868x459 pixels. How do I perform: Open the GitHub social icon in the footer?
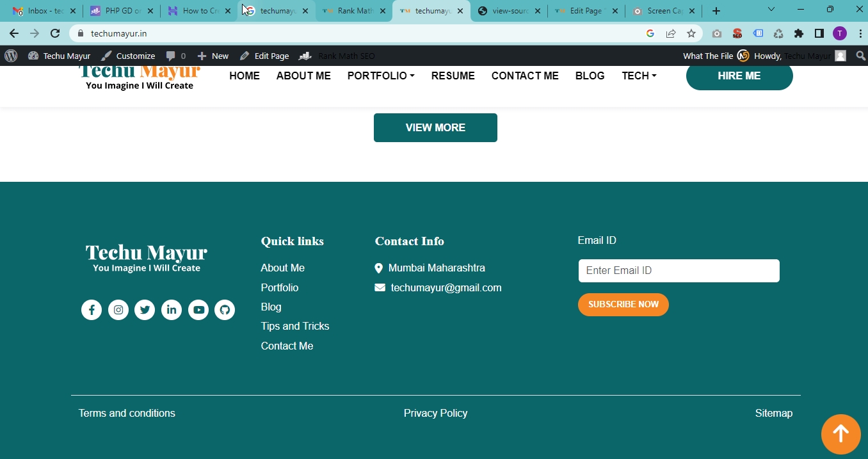pos(225,310)
